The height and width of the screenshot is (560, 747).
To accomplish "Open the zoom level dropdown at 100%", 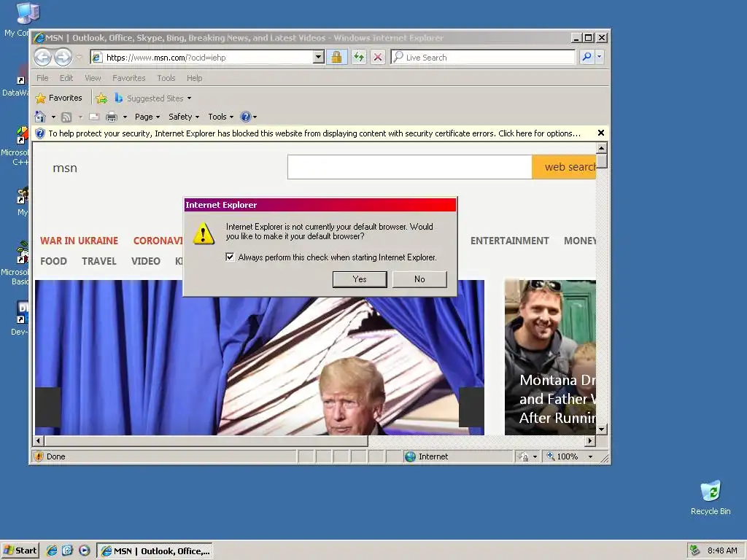I will point(590,456).
